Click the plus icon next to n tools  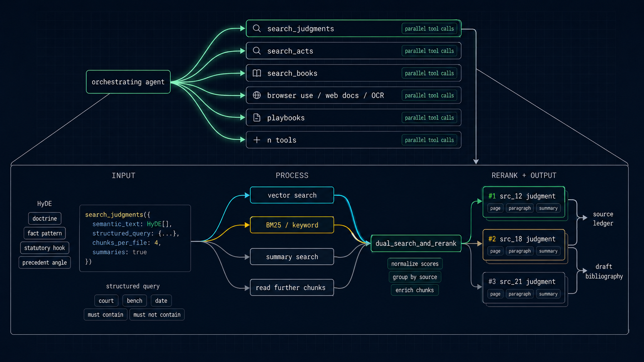(x=257, y=140)
